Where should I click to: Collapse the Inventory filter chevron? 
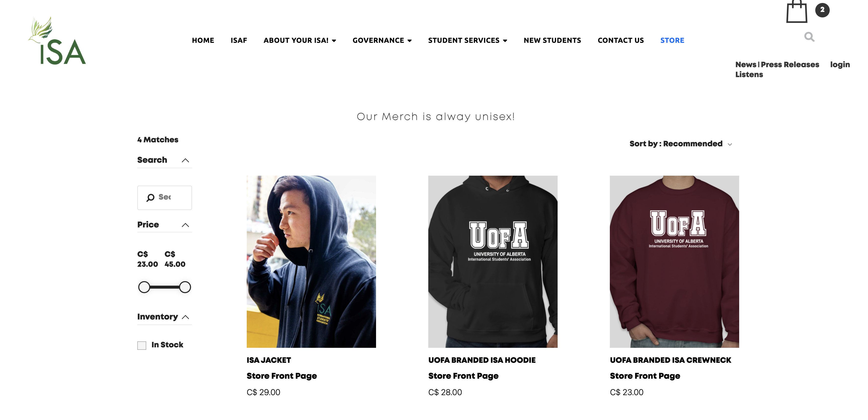coord(185,317)
